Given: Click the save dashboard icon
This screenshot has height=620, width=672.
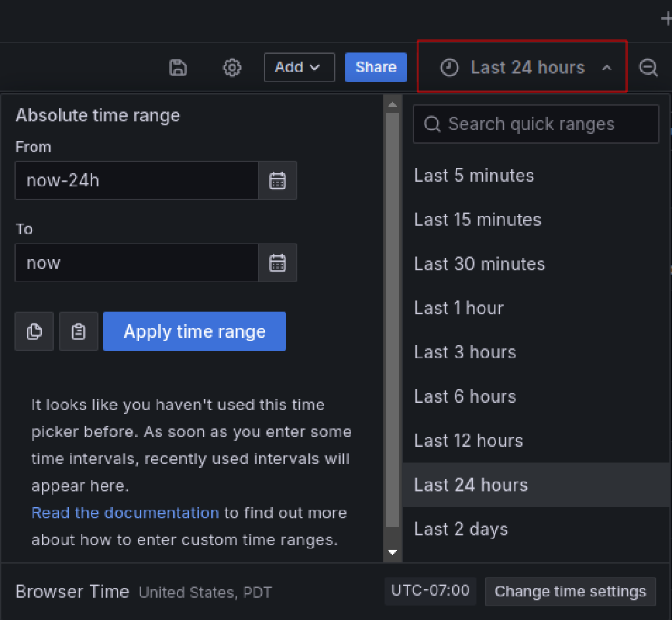Looking at the screenshot, I should click(177, 68).
